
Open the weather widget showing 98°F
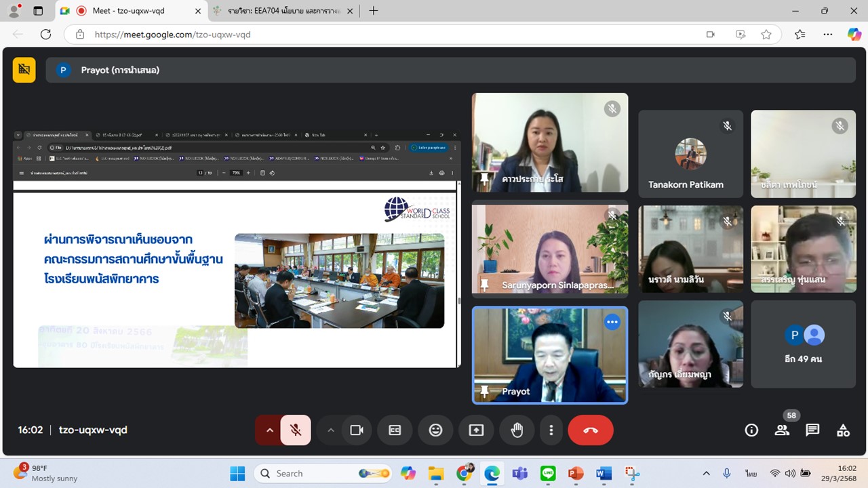46,473
